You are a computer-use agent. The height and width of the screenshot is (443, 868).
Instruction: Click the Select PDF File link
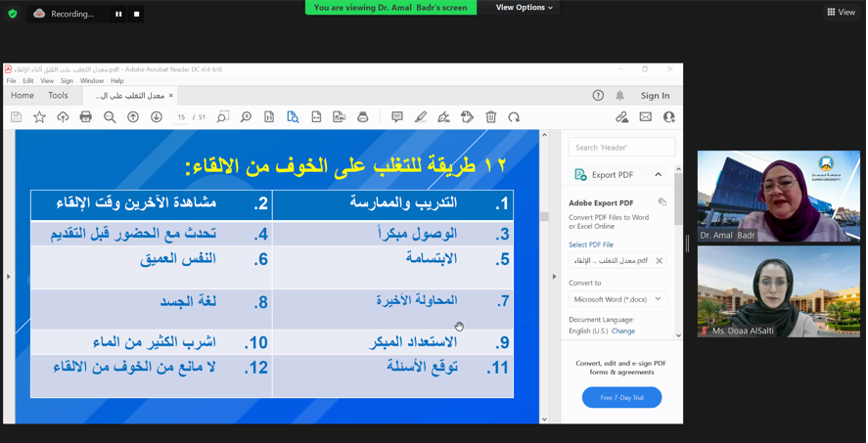click(x=591, y=244)
